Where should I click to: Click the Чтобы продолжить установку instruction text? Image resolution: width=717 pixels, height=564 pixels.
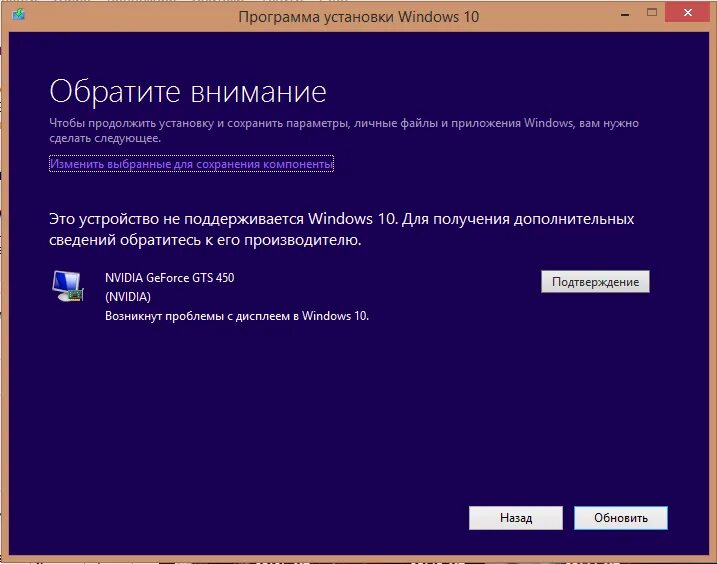tap(344, 130)
